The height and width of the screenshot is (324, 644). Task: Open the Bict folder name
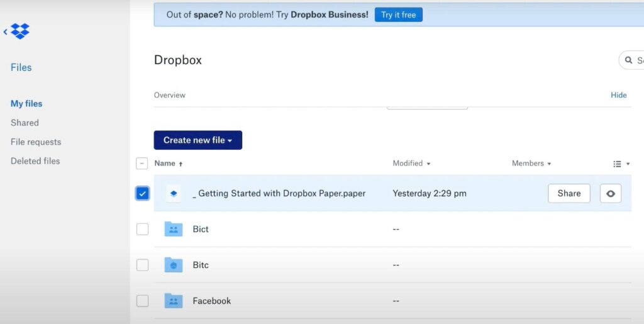[201, 229]
